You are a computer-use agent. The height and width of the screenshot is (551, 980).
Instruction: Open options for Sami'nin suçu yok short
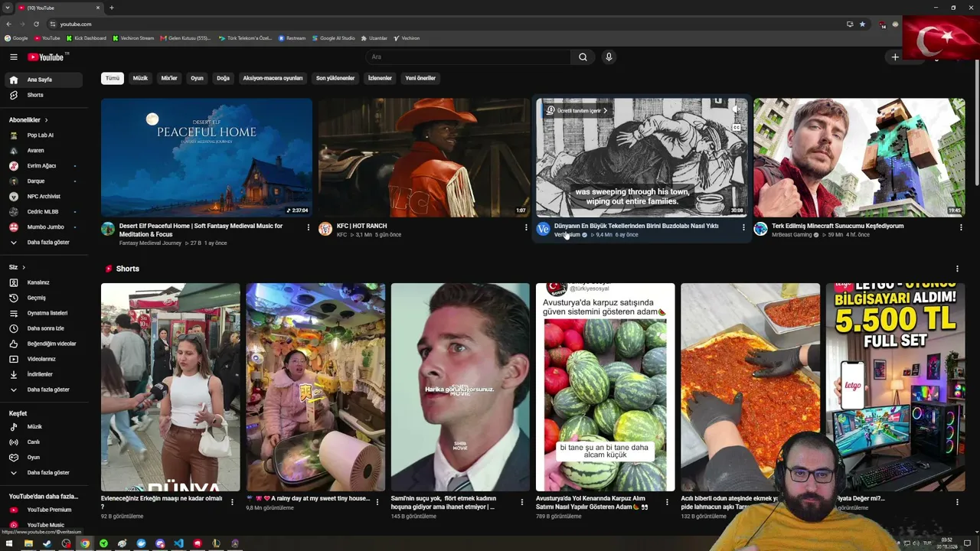[521, 502]
